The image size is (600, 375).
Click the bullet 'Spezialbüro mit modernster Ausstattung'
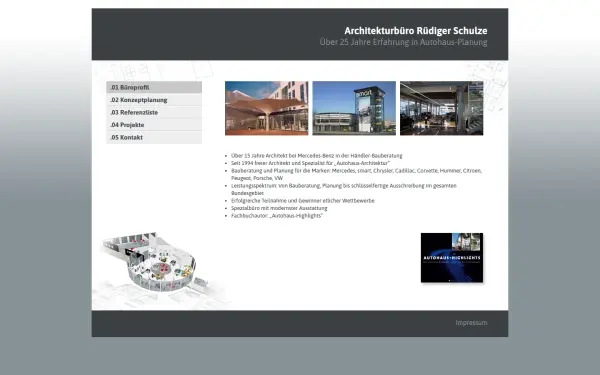pos(279,208)
